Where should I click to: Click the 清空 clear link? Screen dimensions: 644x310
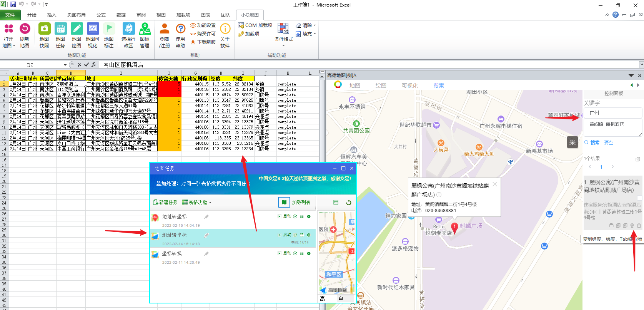(609, 142)
